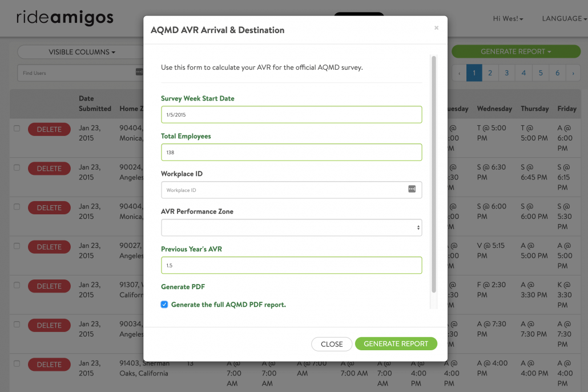The height and width of the screenshot is (392, 588).
Task: Select the checkbox for the 90024 Angeles row
Action: [17, 167]
